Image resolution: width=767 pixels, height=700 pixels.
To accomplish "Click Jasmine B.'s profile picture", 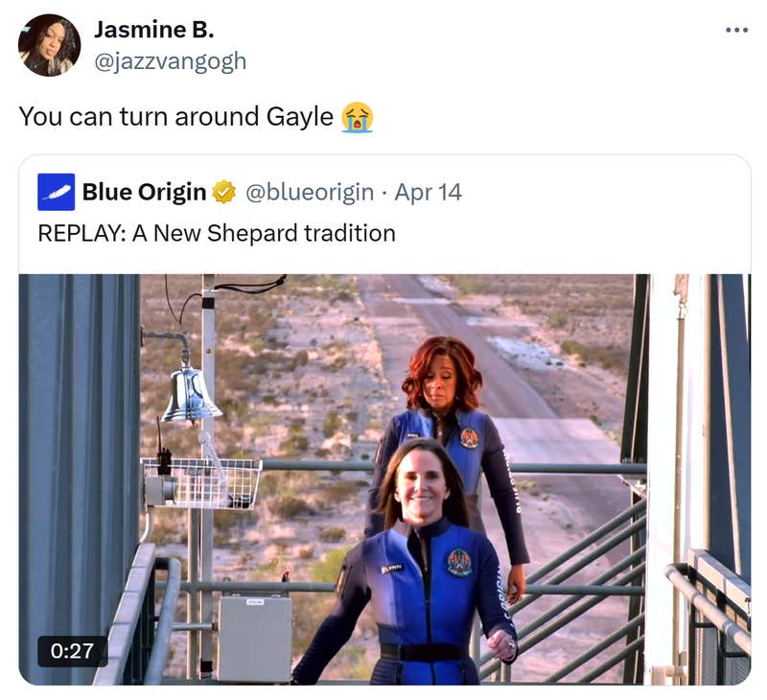I will coord(49,42).
